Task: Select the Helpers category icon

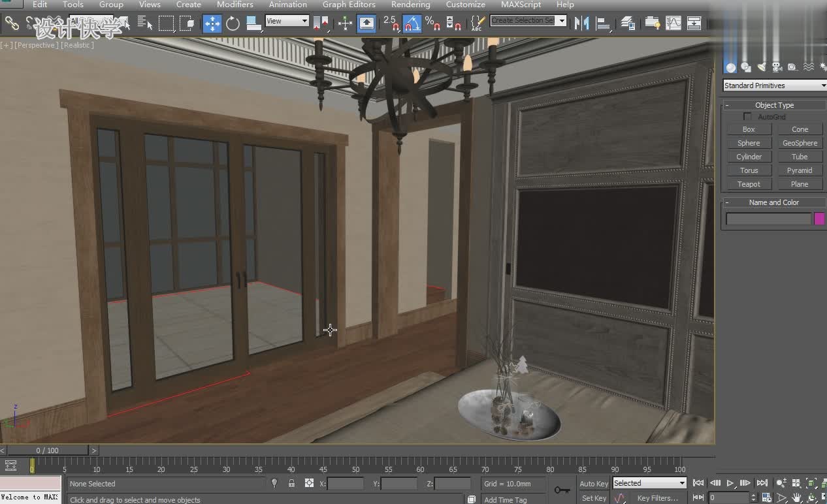Action: 792,67
